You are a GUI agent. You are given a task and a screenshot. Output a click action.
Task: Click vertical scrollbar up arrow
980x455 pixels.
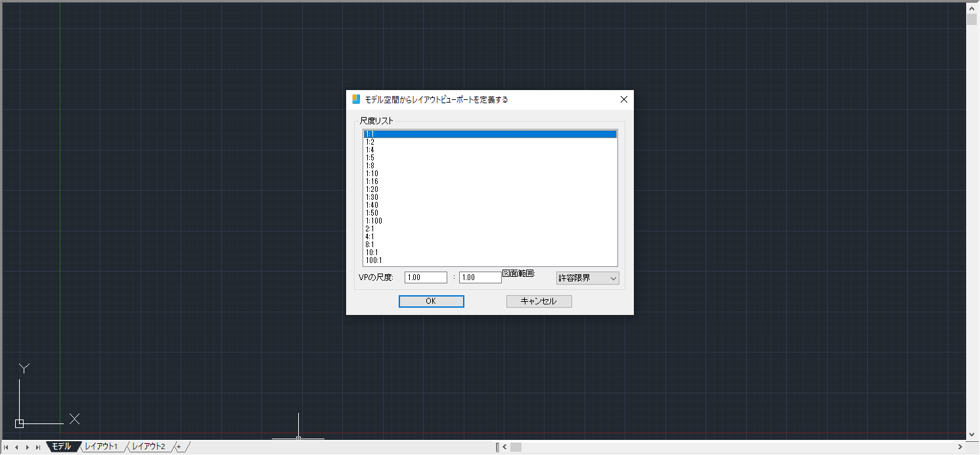click(x=972, y=7)
